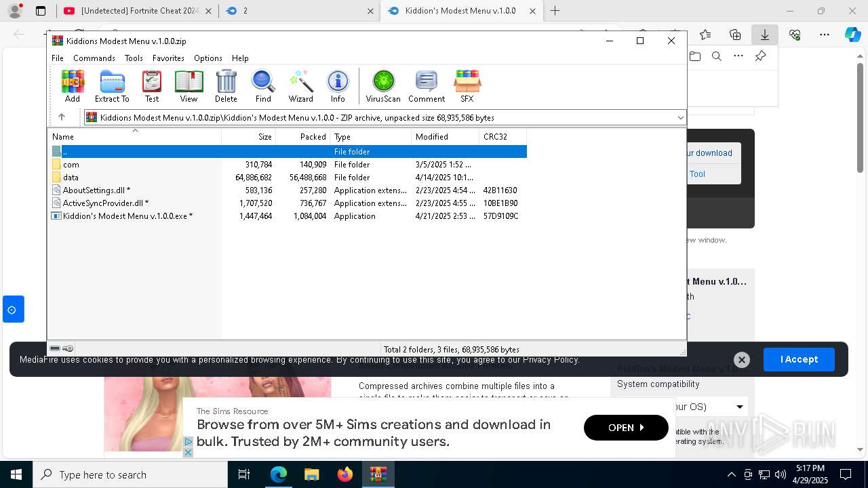Search icon in the downloads panel
This screenshot has height=488, width=868.
[716, 56]
